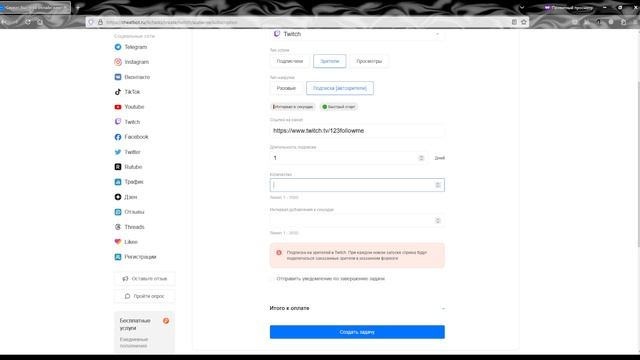Click the purple Twitch logo in service selector
This screenshot has width=640, height=360.
click(277, 34)
